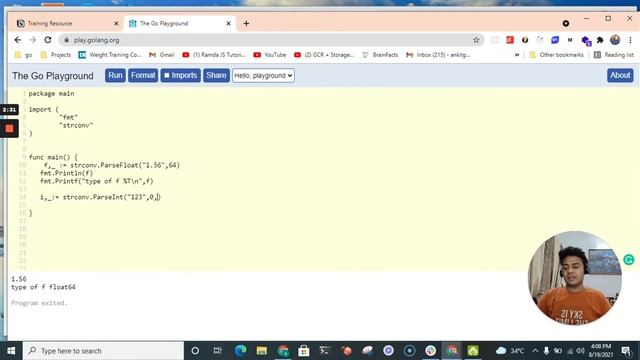This screenshot has width=640, height=360.
Task: Open the Chrome profile avatar
Action: (615, 40)
